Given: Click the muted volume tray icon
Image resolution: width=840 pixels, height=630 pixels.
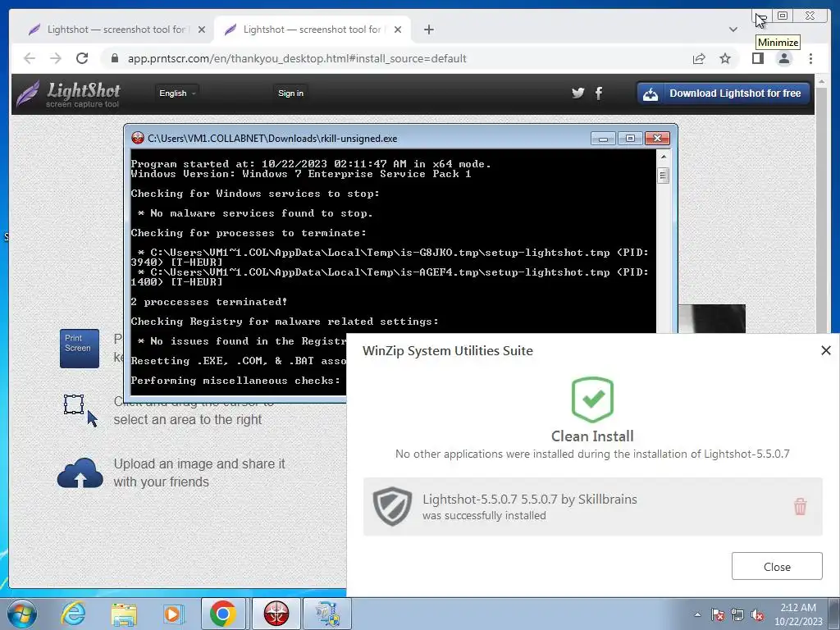Looking at the screenshot, I should pyautogui.click(x=757, y=614).
